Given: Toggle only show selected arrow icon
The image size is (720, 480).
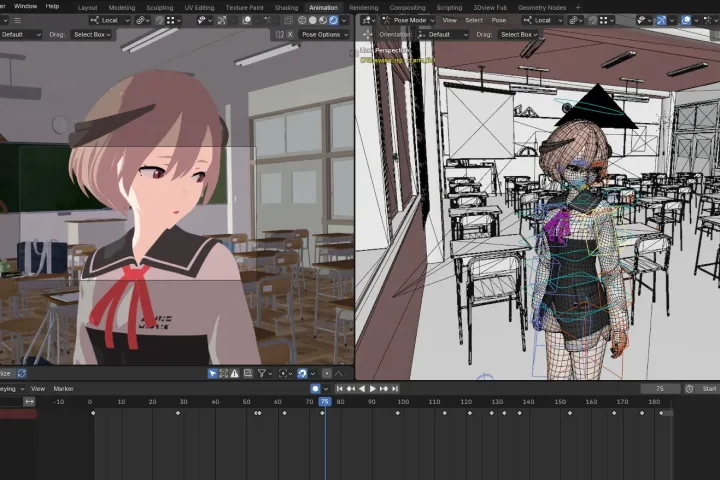Looking at the screenshot, I should (x=212, y=373).
